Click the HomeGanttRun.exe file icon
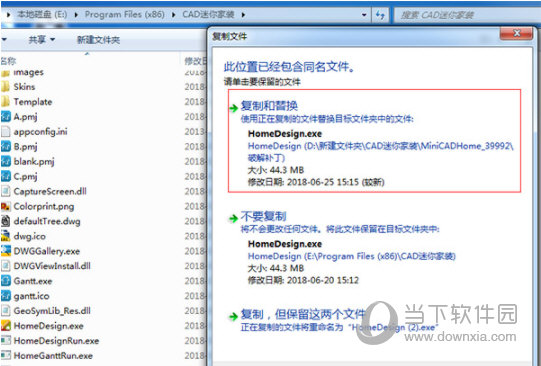The width and height of the screenshot is (541, 366). click(6, 355)
